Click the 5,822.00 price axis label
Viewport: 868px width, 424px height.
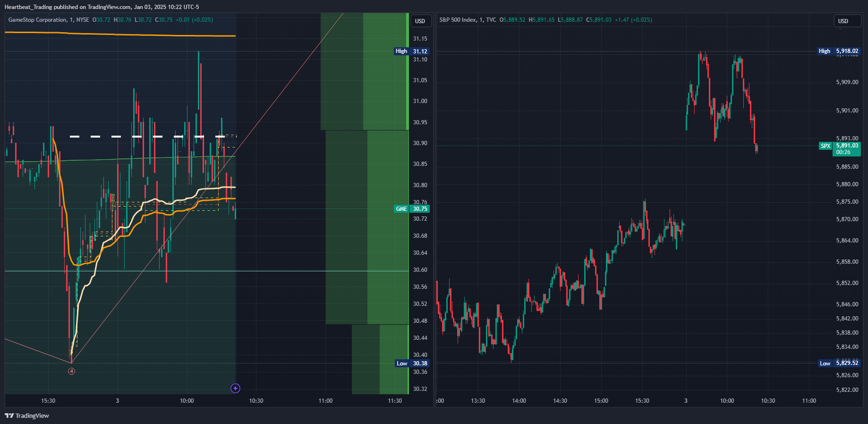(847, 390)
